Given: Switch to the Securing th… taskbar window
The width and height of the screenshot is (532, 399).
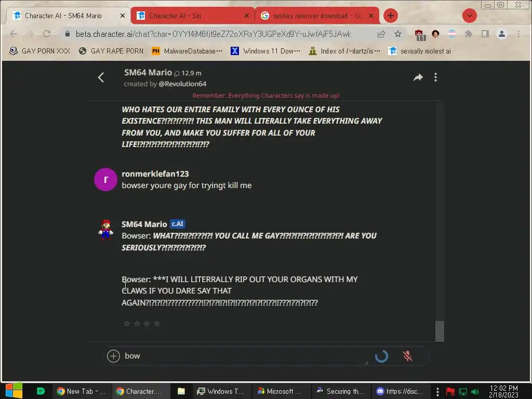Looking at the screenshot, I should 340,391.
